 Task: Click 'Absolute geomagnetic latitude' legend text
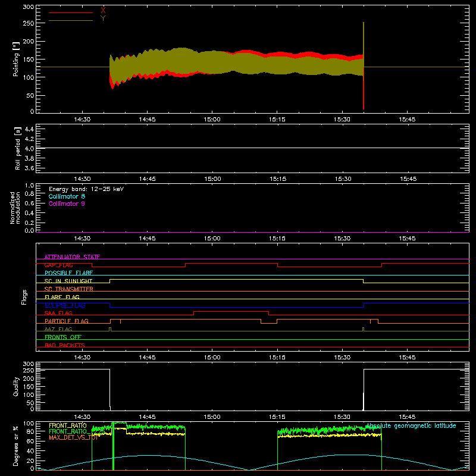[411, 425]
